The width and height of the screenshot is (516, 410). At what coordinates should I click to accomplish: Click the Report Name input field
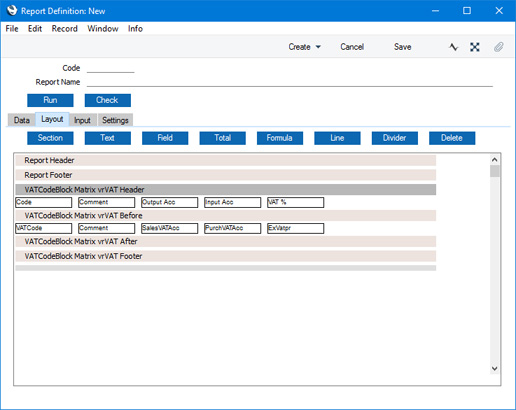pos(290,82)
